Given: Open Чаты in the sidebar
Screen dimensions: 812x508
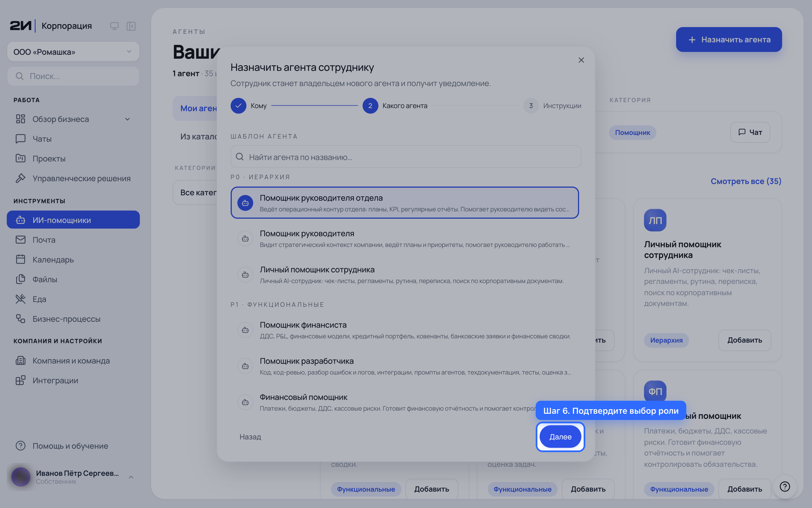Looking at the screenshot, I should point(73,139).
